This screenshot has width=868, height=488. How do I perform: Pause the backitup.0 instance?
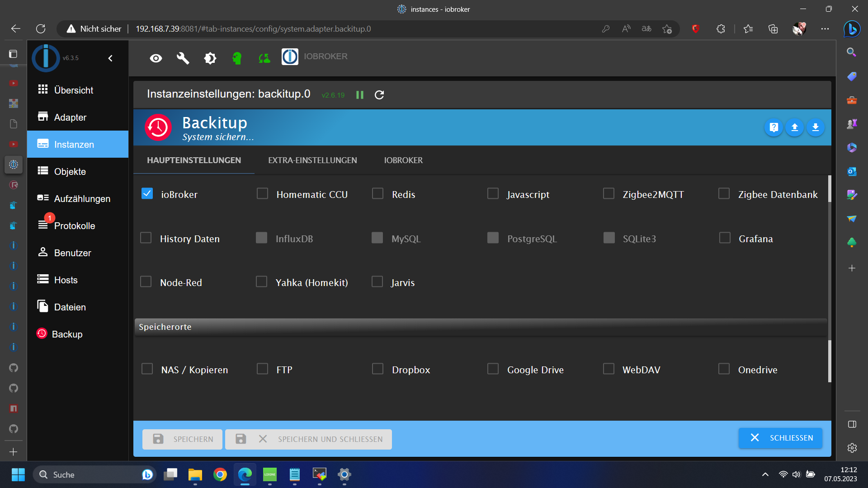(360, 95)
